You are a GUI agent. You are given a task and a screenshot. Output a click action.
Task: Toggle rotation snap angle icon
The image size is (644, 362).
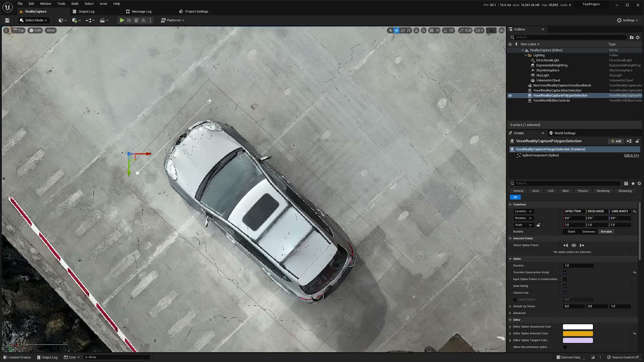[445, 31]
